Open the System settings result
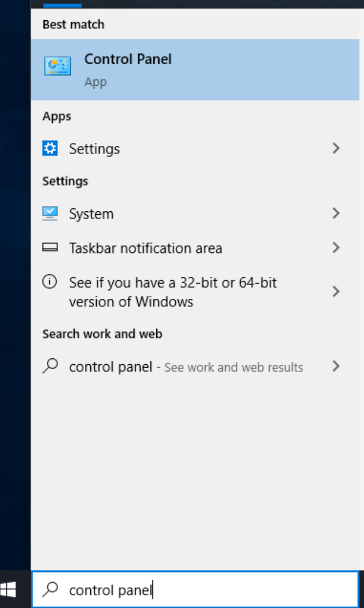This screenshot has width=364, height=608. pyautogui.click(x=195, y=214)
